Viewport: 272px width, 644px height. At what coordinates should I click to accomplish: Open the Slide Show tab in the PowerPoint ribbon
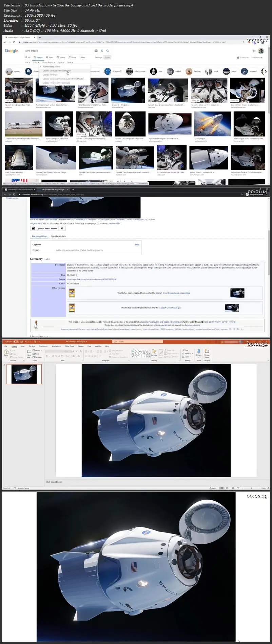[x=70, y=346]
